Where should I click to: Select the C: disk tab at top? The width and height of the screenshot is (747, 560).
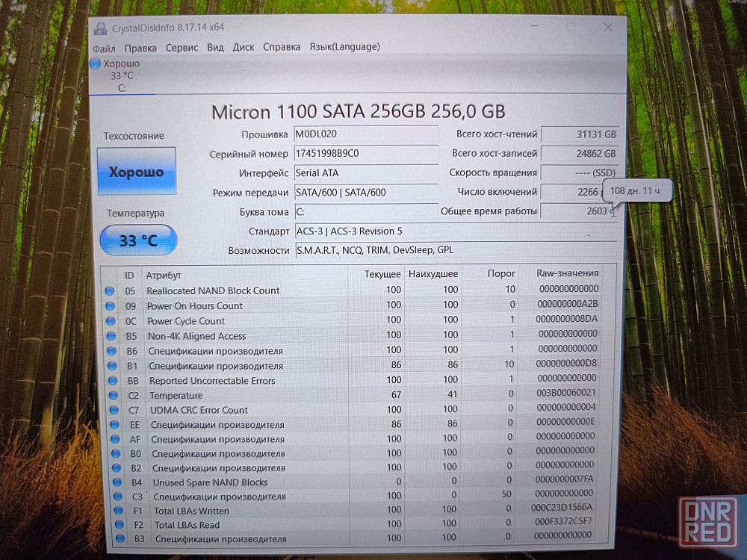click(x=122, y=87)
